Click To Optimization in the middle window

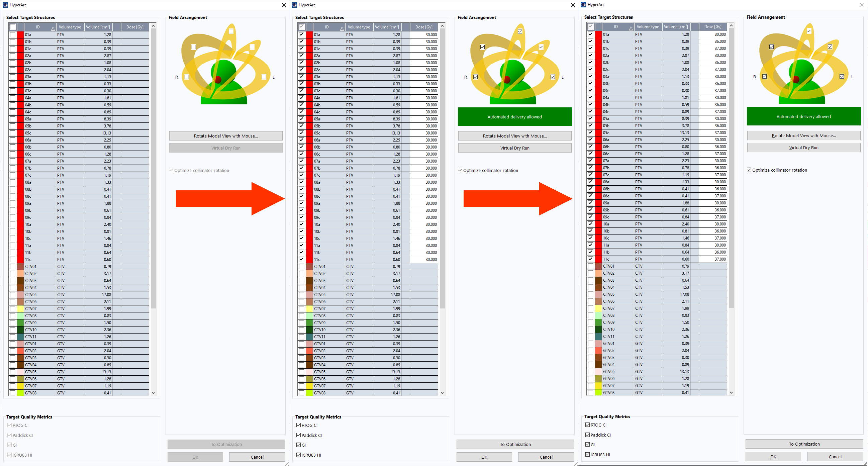click(515, 444)
